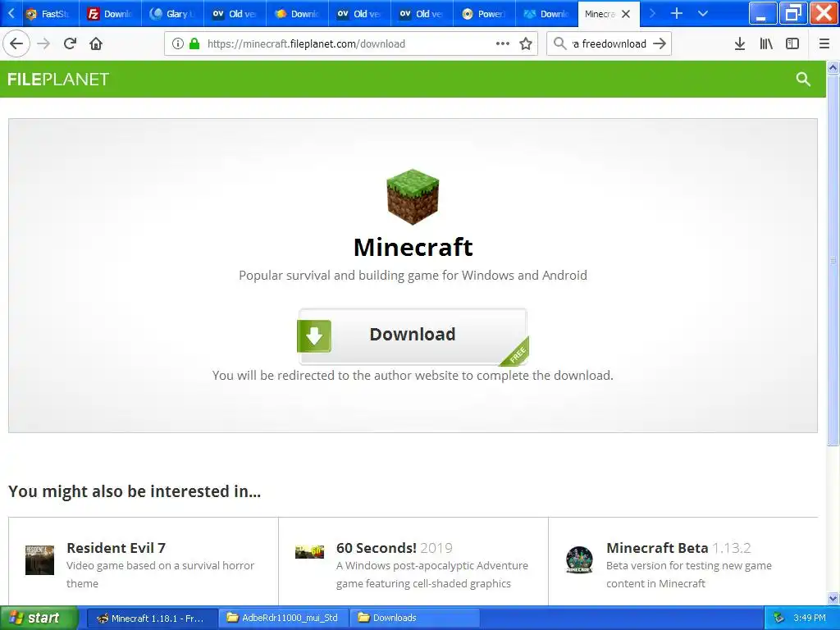Screen dimensions: 840x630
Task: Open the Firefox hamburger menu
Action: click(x=824, y=43)
